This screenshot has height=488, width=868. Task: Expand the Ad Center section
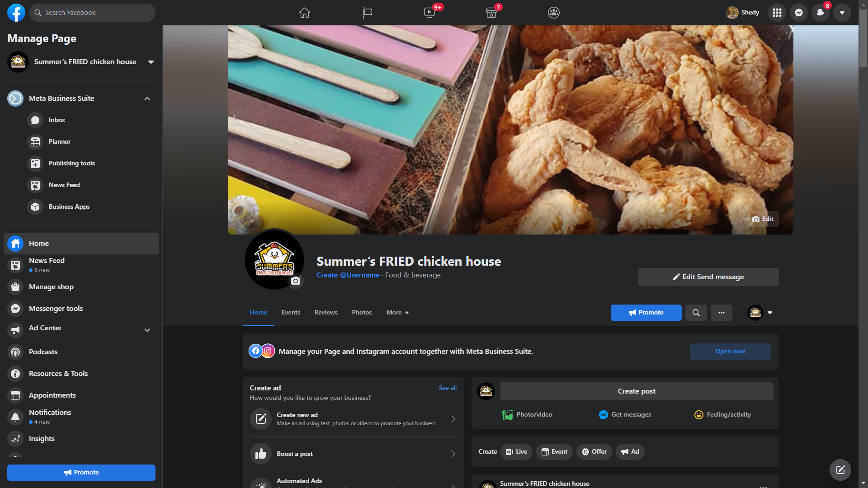click(147, 330)
